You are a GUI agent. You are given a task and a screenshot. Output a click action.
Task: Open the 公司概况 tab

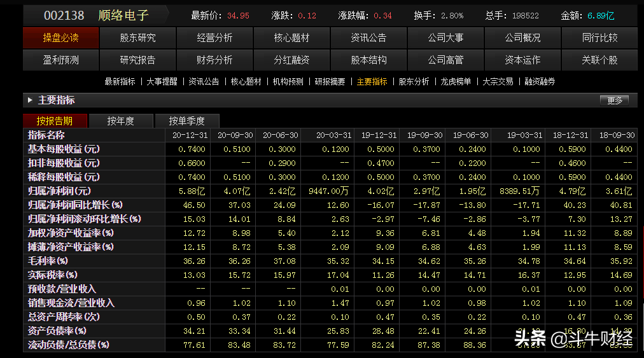click(522, 38)
